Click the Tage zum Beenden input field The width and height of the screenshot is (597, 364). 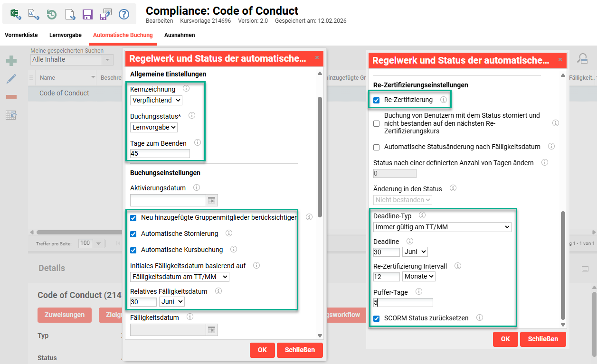coord(160,153)
